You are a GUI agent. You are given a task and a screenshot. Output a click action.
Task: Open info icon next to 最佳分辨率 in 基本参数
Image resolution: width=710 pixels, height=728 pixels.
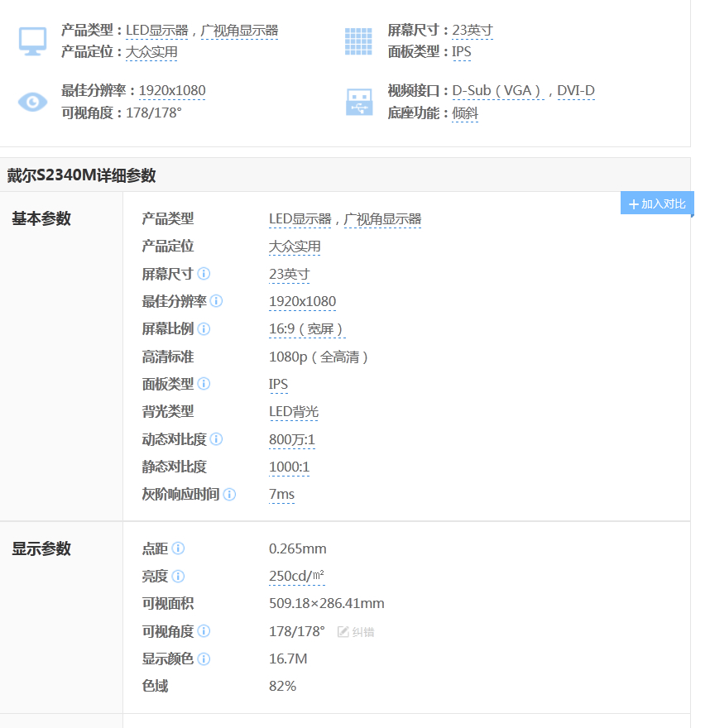point(216,301)
